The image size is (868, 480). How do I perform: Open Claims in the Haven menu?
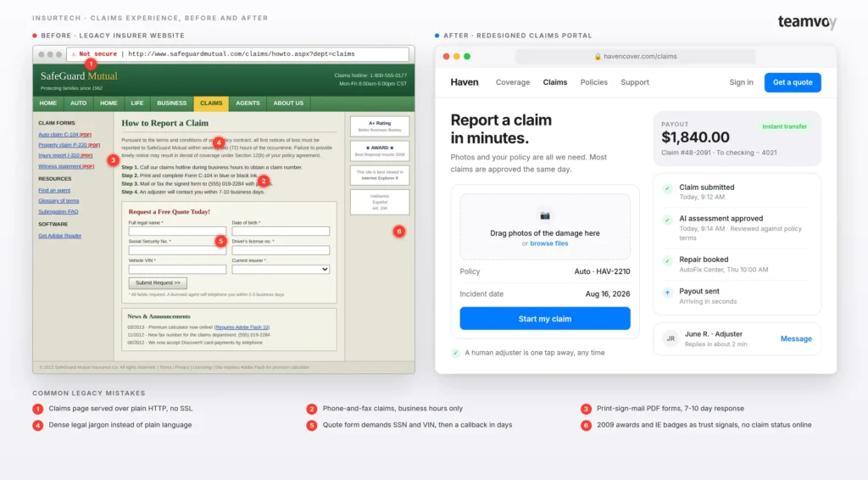[x=554, y=82]
